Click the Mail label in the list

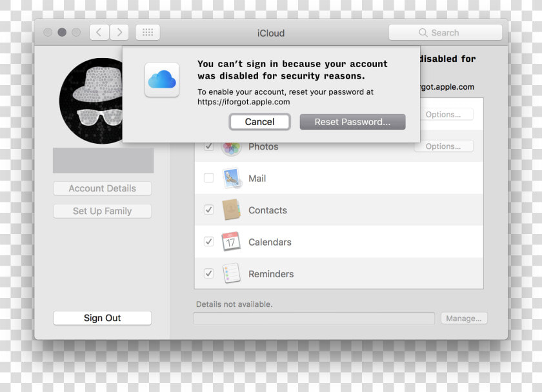[257, 179]
